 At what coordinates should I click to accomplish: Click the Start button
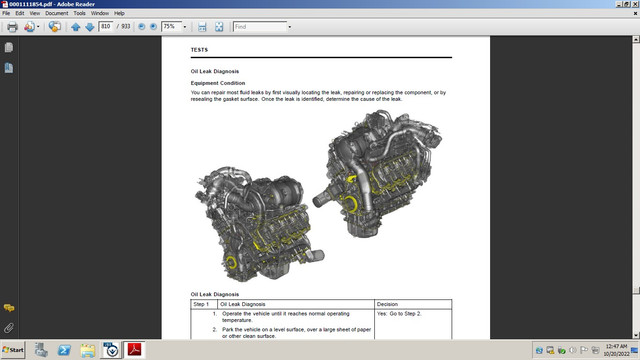[13, 350]
